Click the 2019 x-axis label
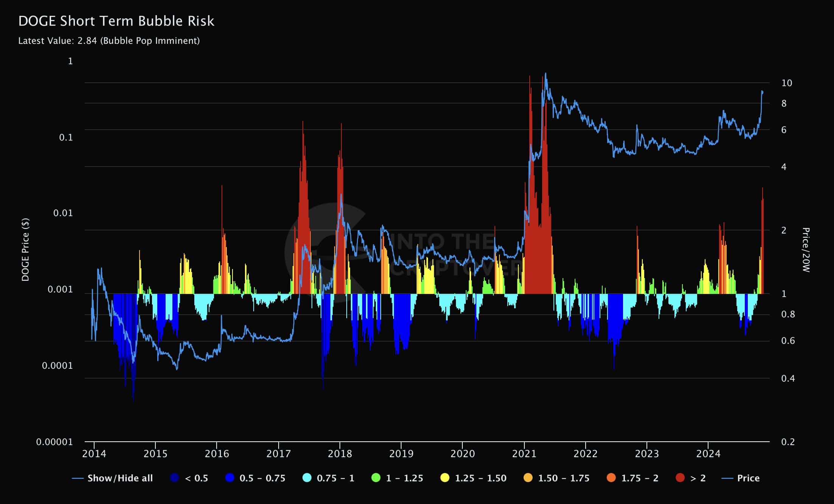Image resolution: width=834 pixels, height=504 pixels. [401, 453]
